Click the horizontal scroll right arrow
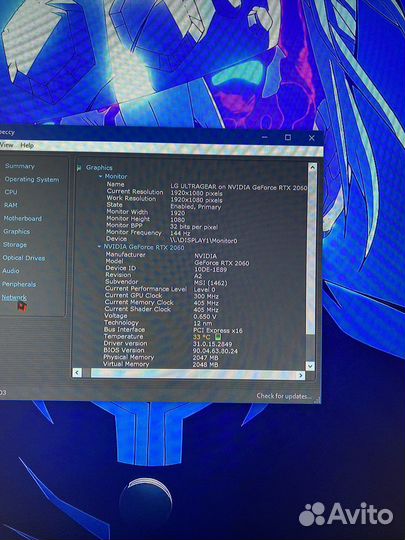The width and height of the screenshot is (405, 540). 301,375
